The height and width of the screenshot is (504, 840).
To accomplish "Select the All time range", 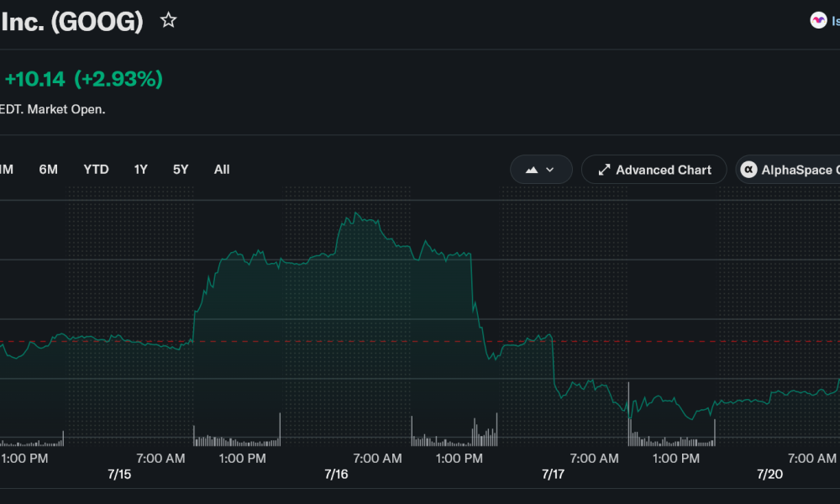I will point(222,170).
